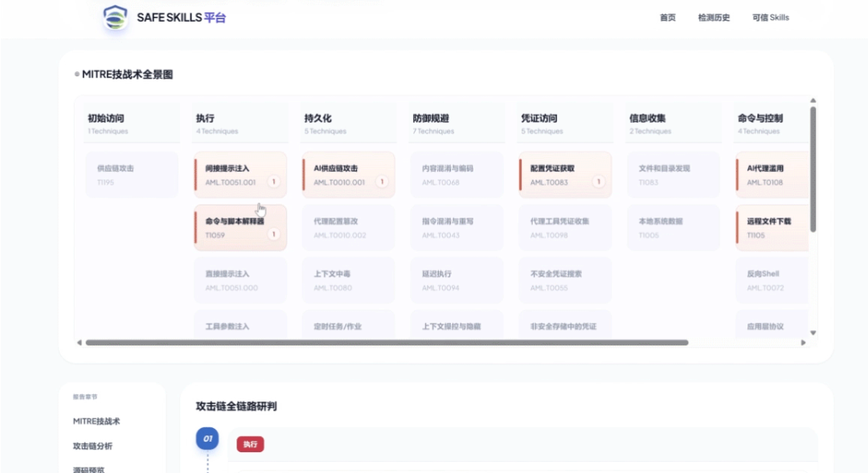Open 检测历史 in the top navigation
The height and width of the screenshot is (473, 868).
(714, 18)
